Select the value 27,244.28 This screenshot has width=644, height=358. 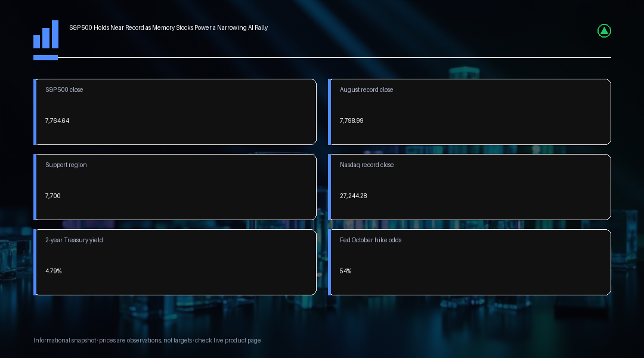pos(353,196)
